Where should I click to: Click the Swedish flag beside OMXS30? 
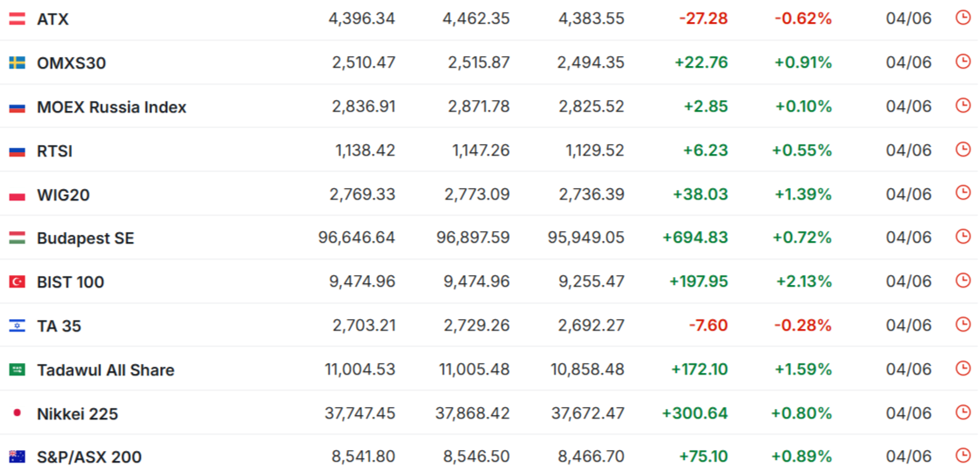pos(17,62)
